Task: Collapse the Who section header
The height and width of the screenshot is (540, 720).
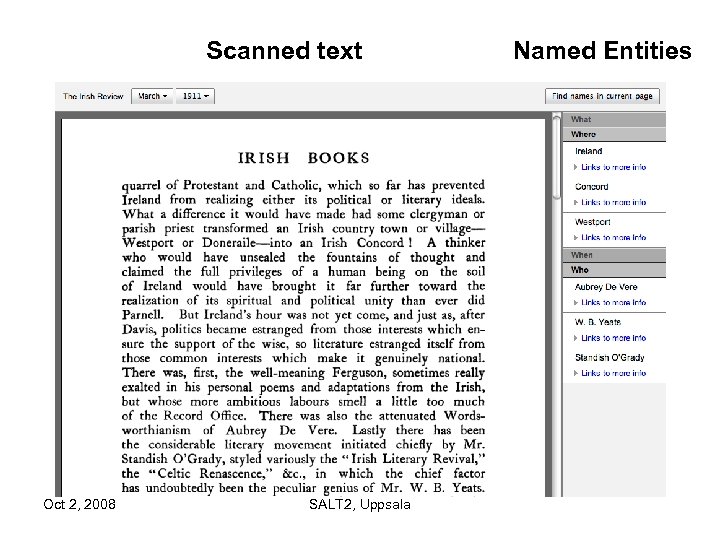Action: pyautogui.click(x=614, y=270)
